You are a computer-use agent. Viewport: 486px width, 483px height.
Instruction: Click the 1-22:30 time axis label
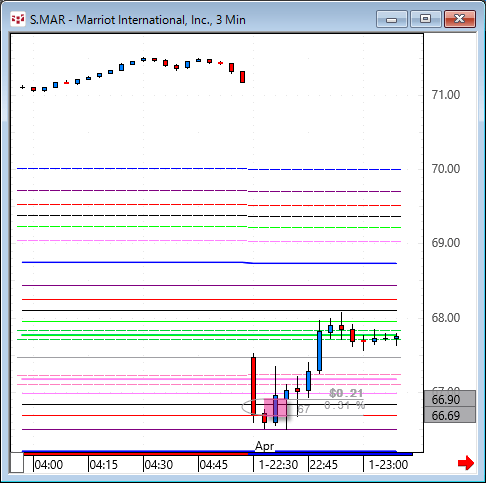click(278, 465)
